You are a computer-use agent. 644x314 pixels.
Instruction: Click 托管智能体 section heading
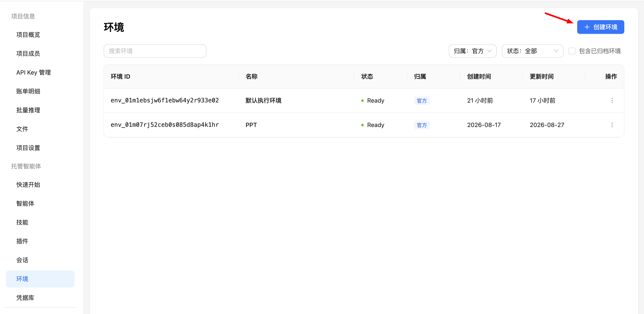tap(26, 166)
